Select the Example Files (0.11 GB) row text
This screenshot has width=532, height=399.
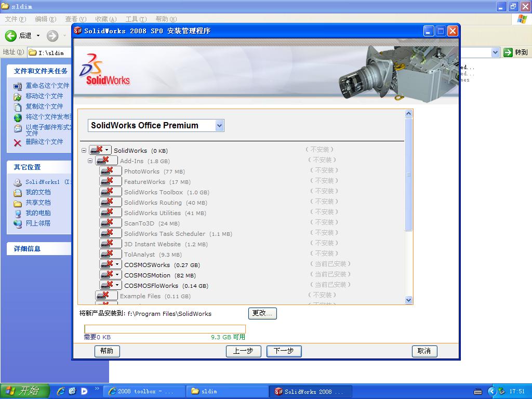point(155,296)
